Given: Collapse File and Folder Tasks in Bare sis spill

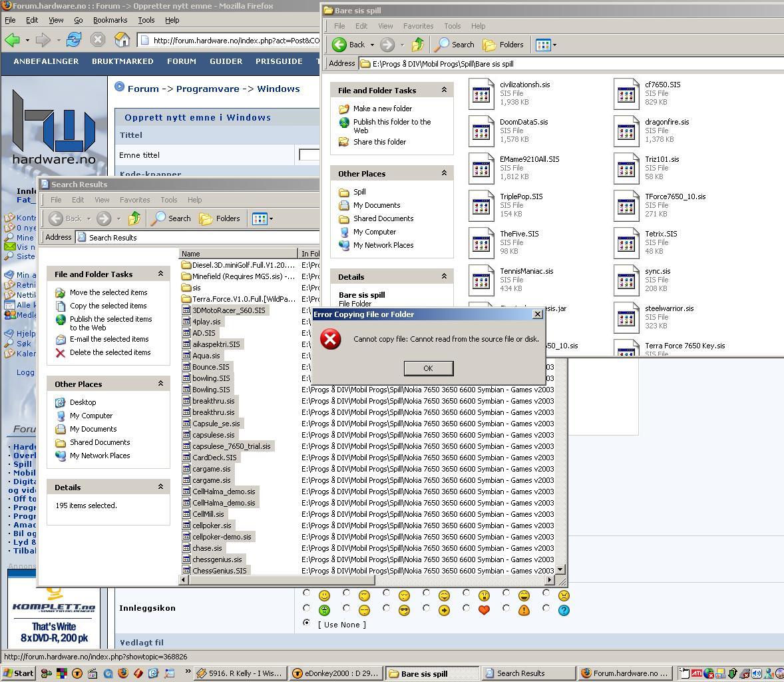Looking at the screenshot, I should click(444, 90).
